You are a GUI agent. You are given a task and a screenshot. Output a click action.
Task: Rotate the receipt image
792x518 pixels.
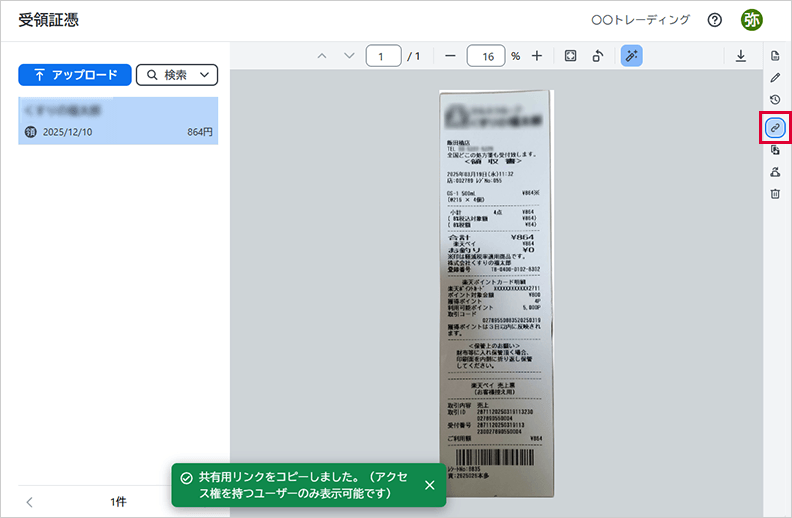tap(597, 56)
